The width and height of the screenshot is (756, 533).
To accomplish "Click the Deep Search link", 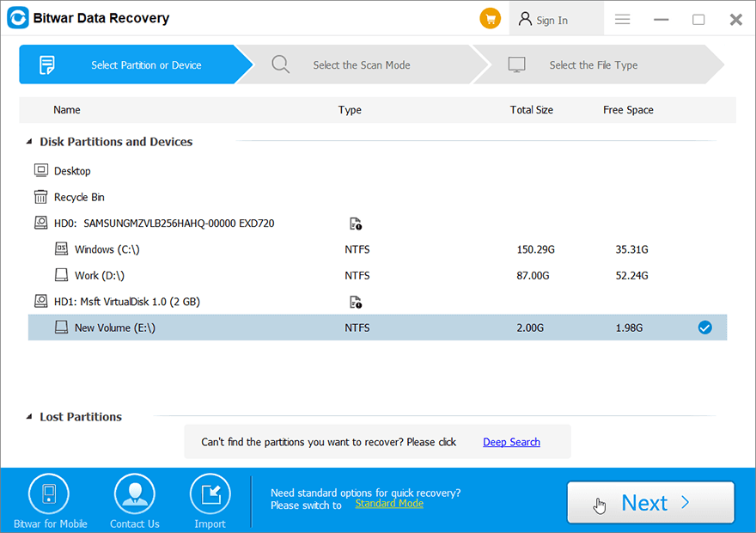I will 511,442.
